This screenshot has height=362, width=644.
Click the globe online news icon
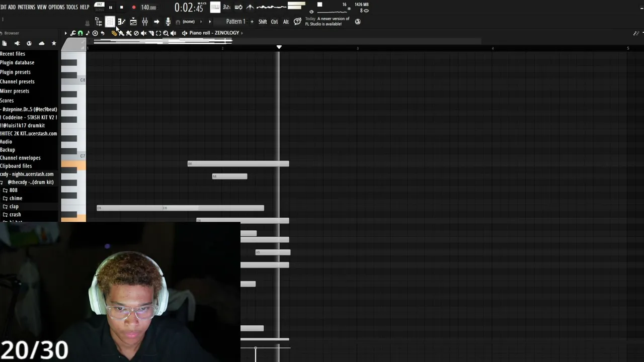click(x=358, y=22)
